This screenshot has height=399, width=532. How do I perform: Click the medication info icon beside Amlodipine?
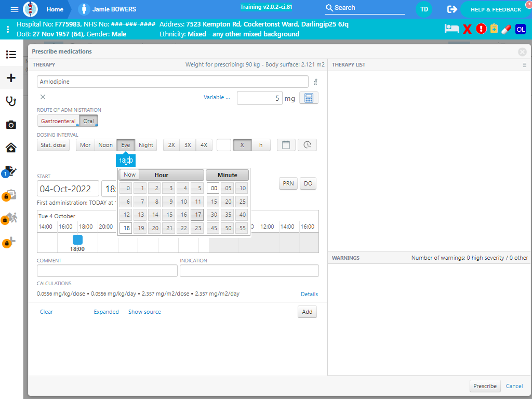315,82
